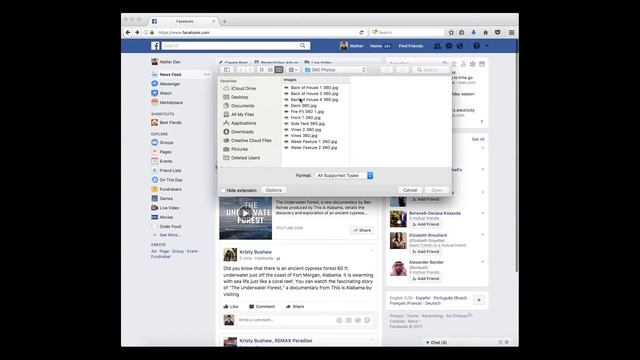The image size is (640, 360).
Task: Open the Messages icon in Facebook header
Action: coord(449,46)
